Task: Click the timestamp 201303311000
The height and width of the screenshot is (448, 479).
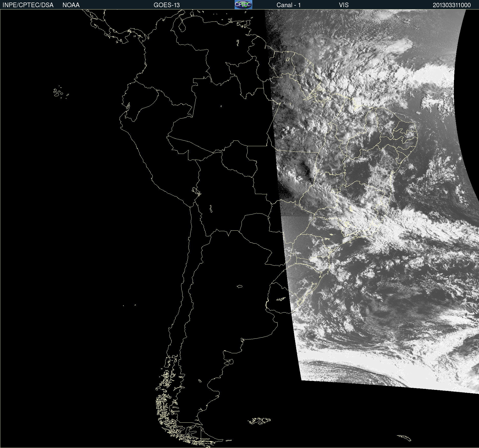Action: 452,5
